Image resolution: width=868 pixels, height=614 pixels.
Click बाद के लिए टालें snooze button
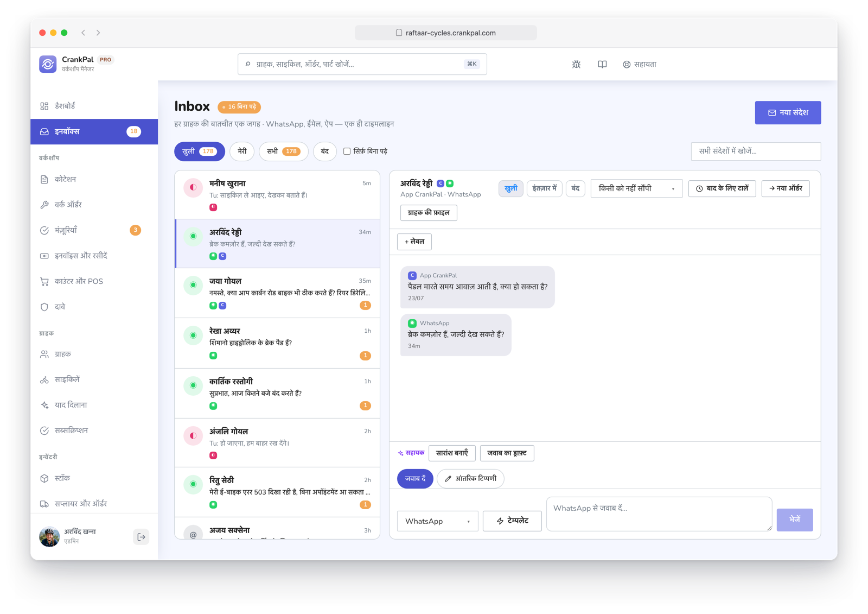[x=722, y=188]
